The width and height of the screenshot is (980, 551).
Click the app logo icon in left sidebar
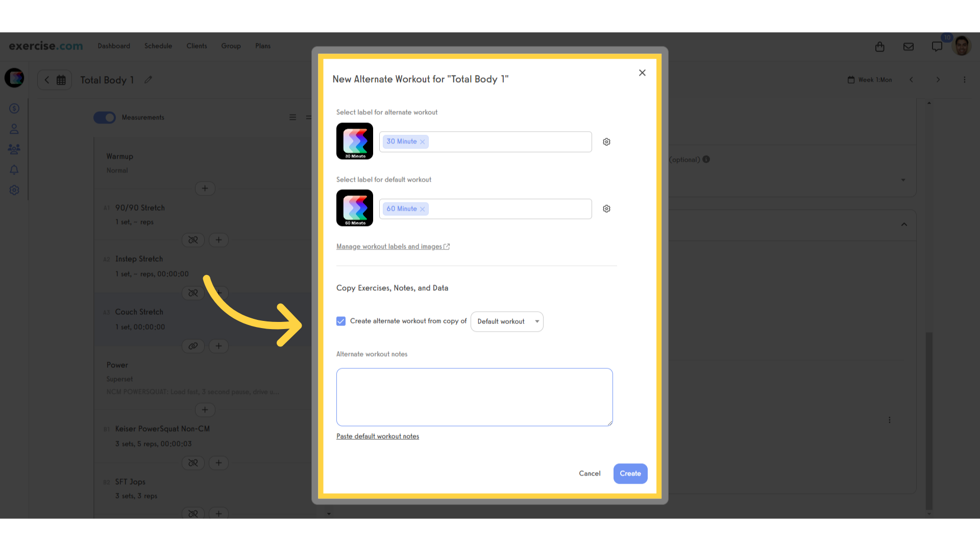(x=14, y=78)
